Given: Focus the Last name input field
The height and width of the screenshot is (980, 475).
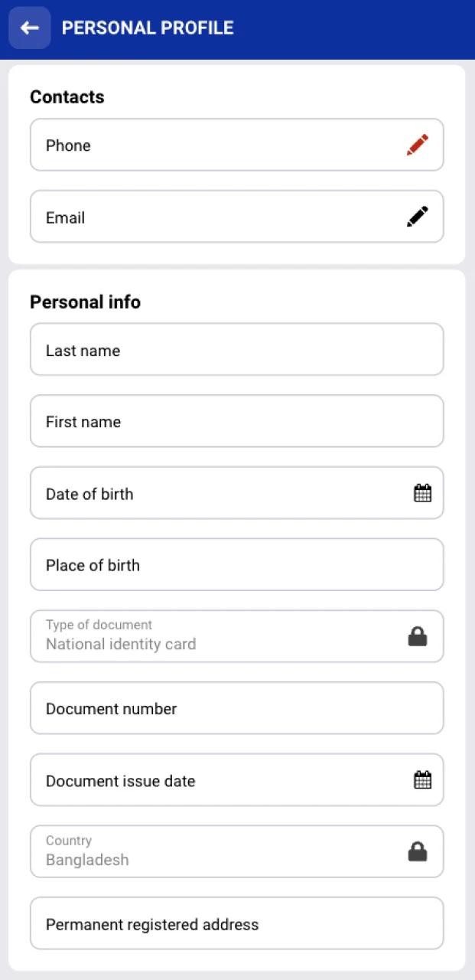Looking at the screenshot, I should (236, 350).
